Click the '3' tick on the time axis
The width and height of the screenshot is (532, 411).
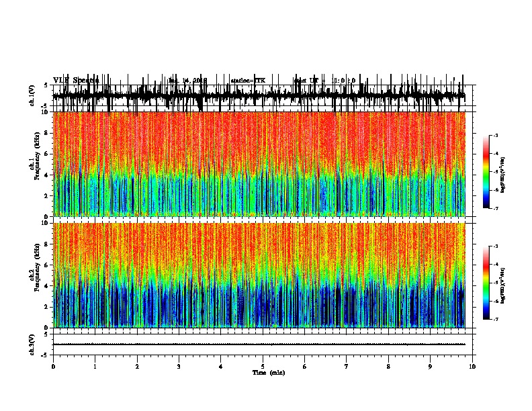tap(179, 367)
